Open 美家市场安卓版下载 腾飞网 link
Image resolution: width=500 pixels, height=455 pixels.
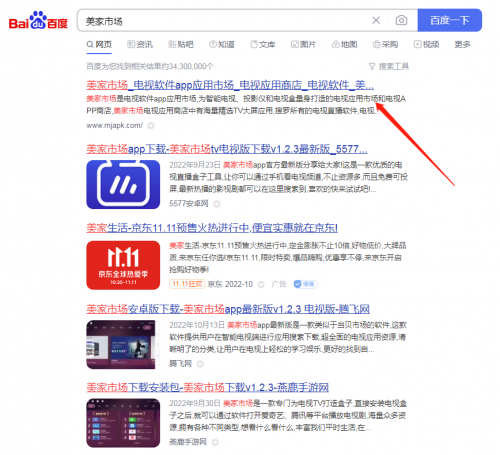[228, 309]
